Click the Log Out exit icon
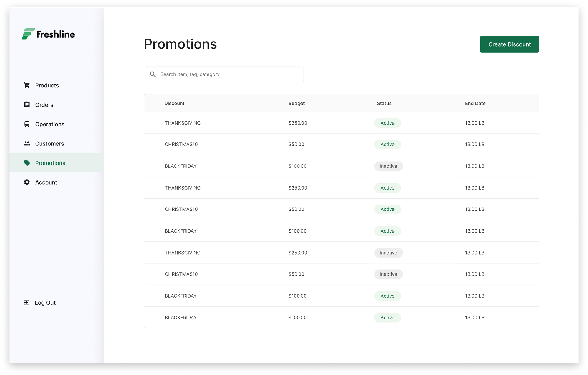Image resolution: width=588 pixels, height=375 pixels. [x=26, y=303]
